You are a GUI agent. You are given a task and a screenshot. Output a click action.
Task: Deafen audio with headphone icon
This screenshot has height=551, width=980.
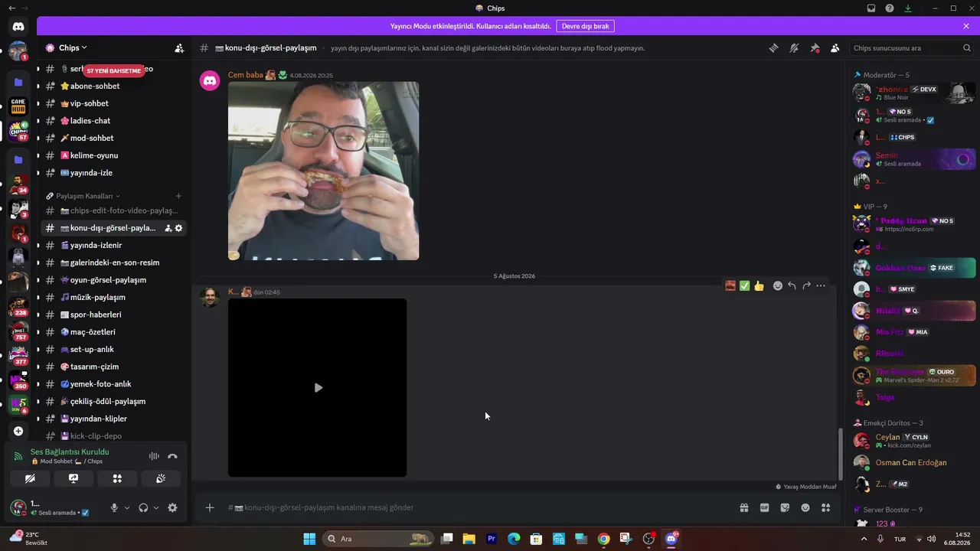143,507
